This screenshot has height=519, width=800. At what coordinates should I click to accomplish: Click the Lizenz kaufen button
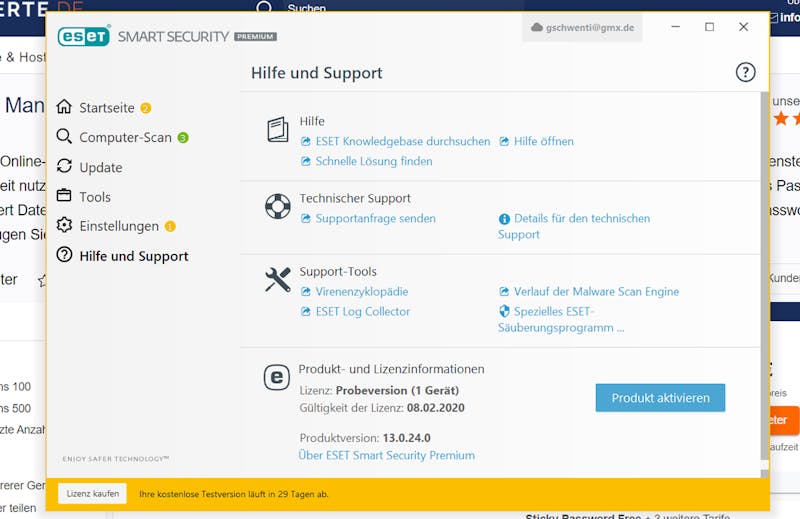pos(92,494)
